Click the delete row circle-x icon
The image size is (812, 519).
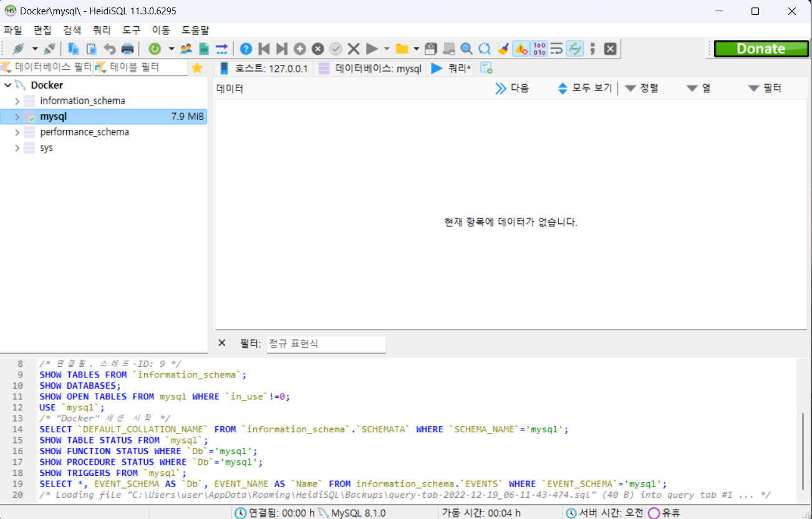pos(317,49)
